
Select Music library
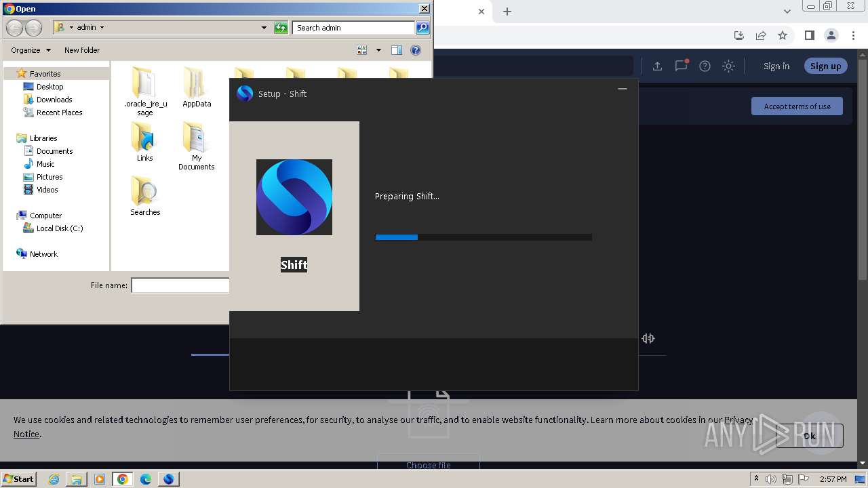click(x=45, y=163)
